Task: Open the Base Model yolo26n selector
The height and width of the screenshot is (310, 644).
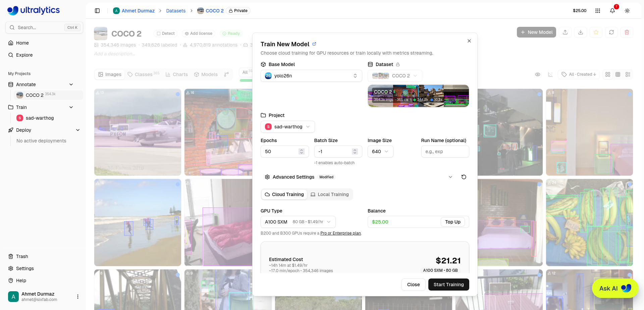Action: click(x=311, y=76)
